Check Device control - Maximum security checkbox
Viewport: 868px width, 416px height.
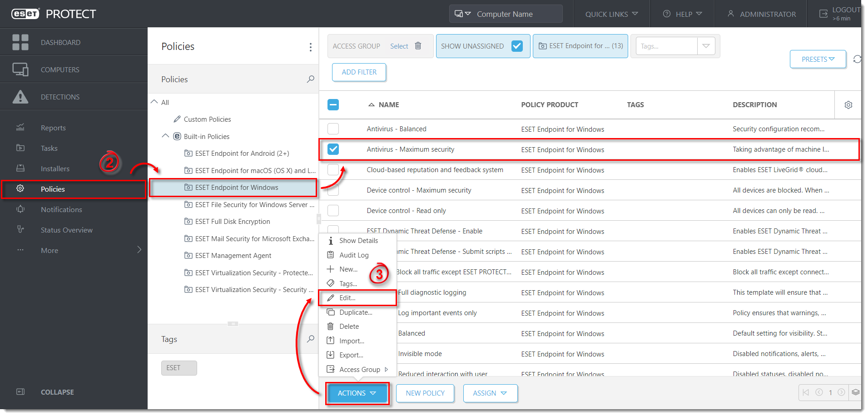click(333, 190)
